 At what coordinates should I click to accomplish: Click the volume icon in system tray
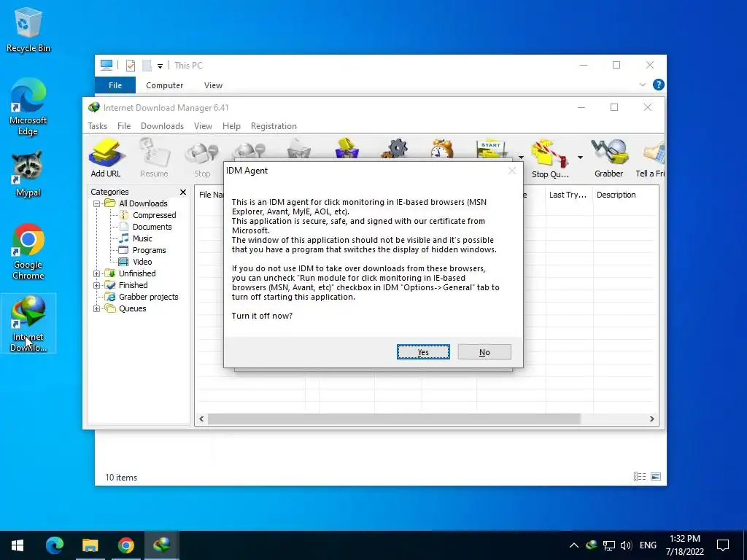pos(626,545)
